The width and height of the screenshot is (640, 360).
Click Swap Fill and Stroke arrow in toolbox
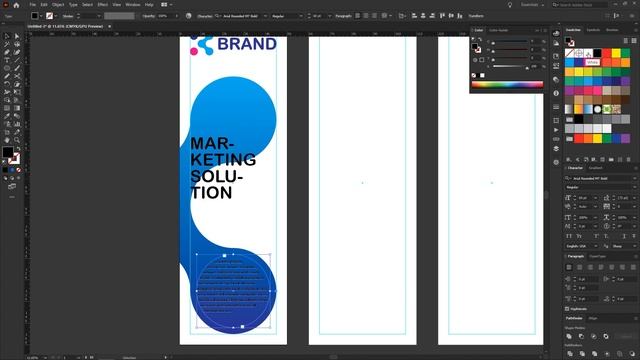click(x=18, y=149)
